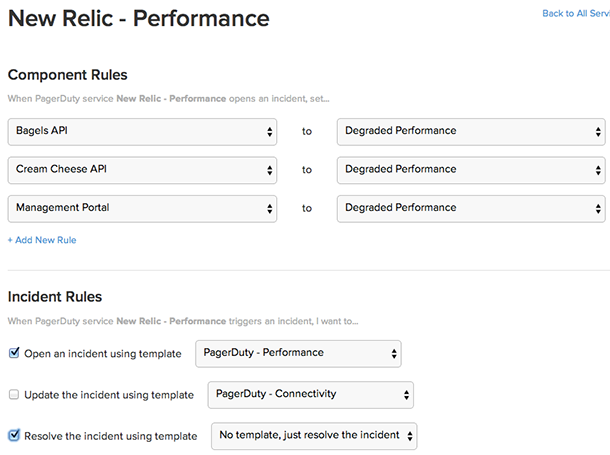Click the Incident Rules description text
Screen dimensions: 610x455
[183, 321]
